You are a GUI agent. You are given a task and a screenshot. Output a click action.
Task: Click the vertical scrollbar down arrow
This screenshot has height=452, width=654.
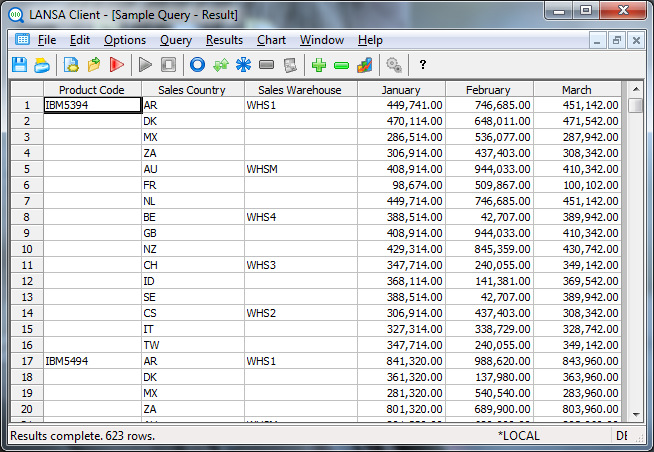(636, 414)
